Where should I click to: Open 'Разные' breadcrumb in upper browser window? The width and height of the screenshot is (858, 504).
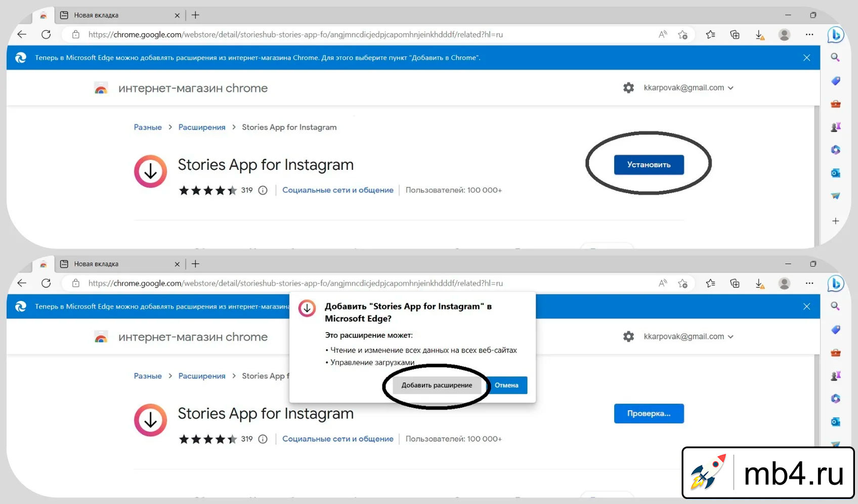pyautogui.click(x=148, y=127)
